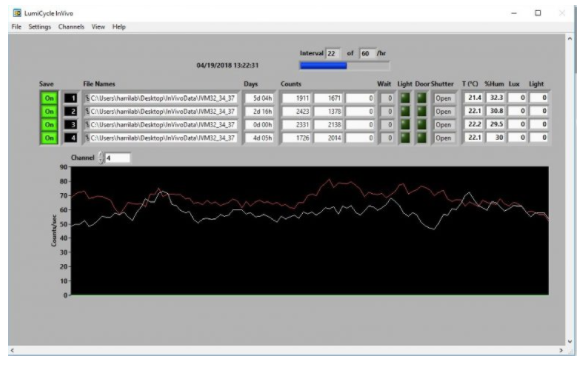Click the Door indicator for channel 1
The height and width of the screenshot is (366, 581).
tap(422, 98)
